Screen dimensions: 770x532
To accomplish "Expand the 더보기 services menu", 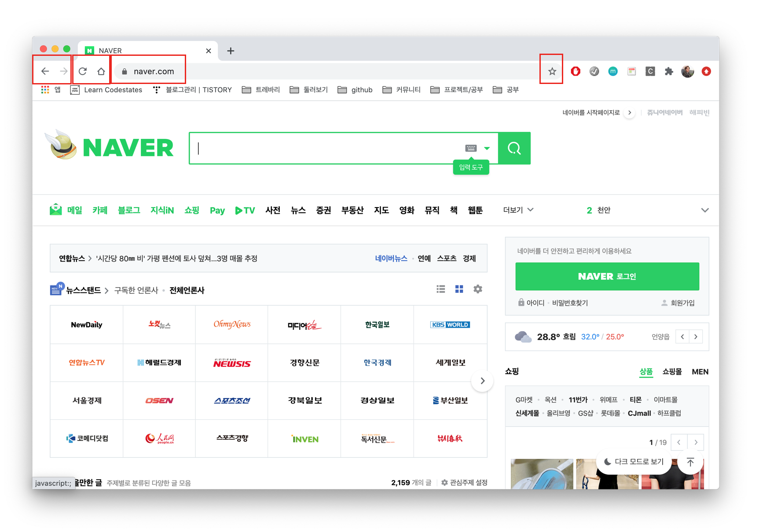I will [518, 210].
